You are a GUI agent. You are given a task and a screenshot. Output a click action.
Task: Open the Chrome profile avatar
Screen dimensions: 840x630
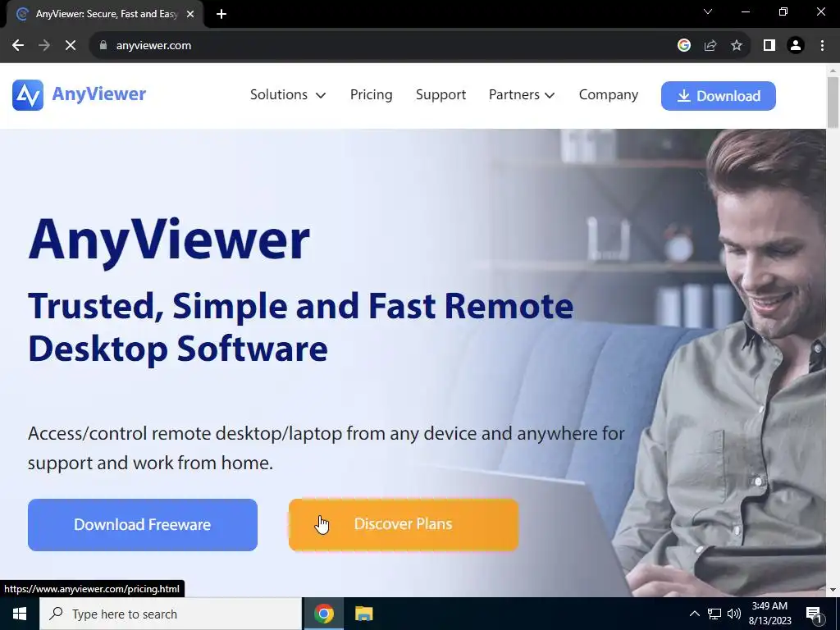[x=796, y=46]
